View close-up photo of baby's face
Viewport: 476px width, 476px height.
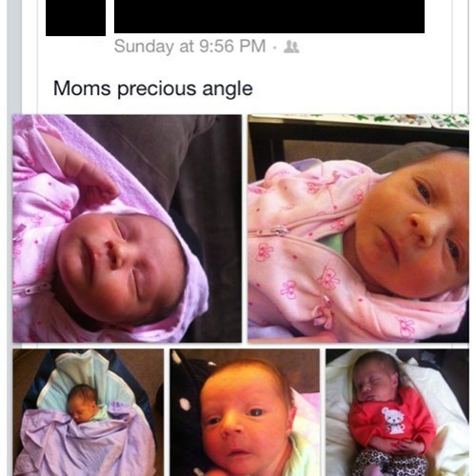tap(245, 412)
